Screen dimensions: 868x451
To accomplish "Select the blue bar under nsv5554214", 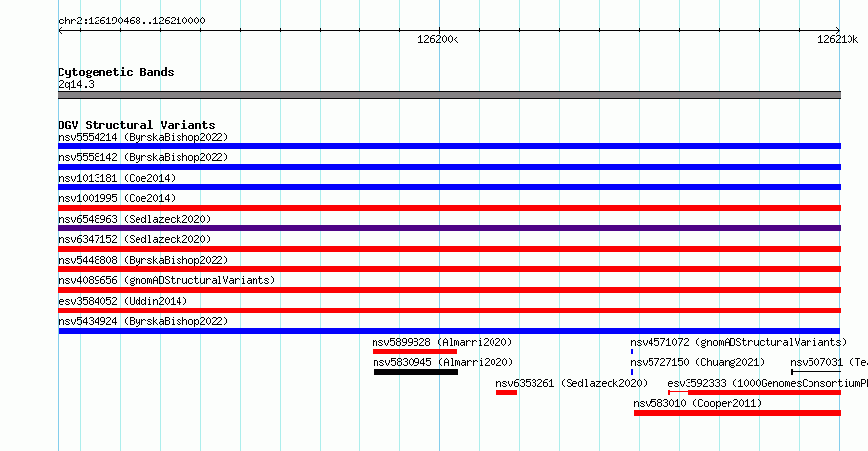I will point(449,146).
